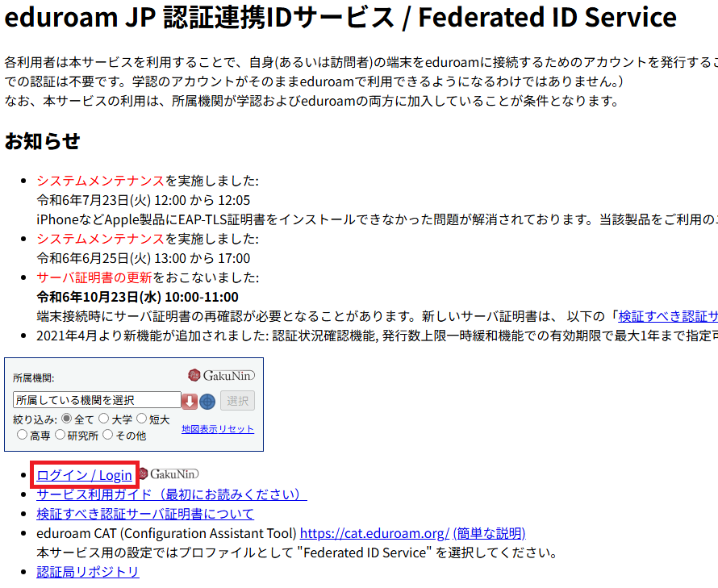Open 検証すべき認証サーバ証明書について link in list

coord(145,514)
